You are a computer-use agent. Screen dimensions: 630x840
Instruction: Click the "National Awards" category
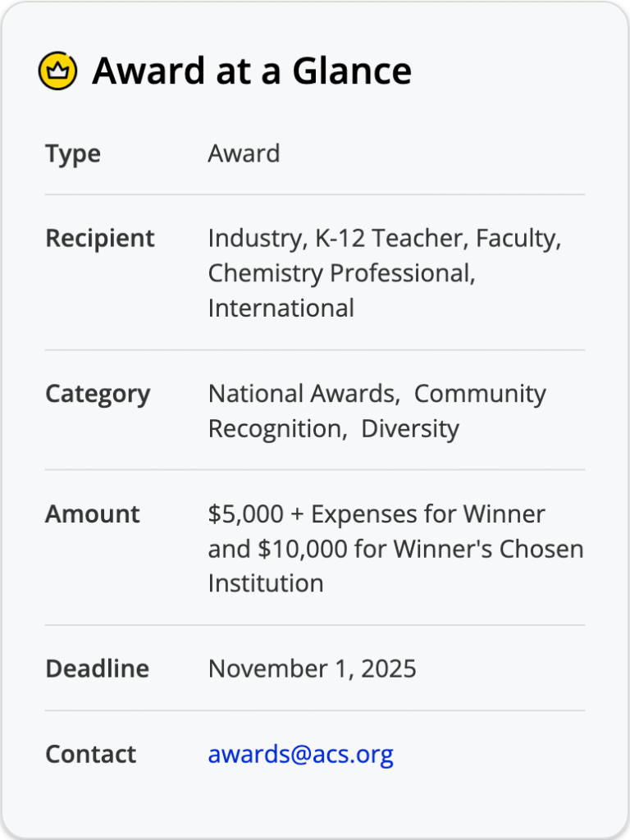[301, 394]
